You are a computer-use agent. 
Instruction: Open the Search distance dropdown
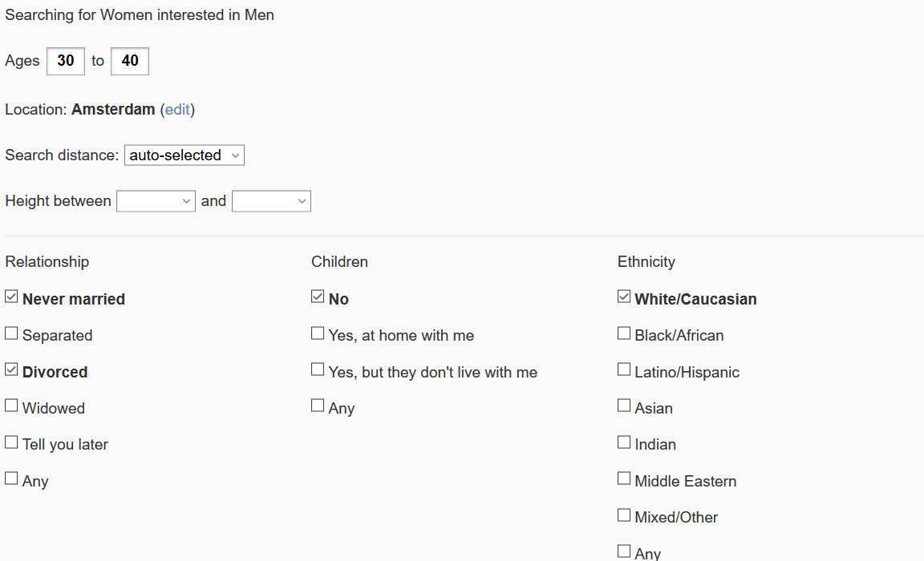[x=184, y=155]
